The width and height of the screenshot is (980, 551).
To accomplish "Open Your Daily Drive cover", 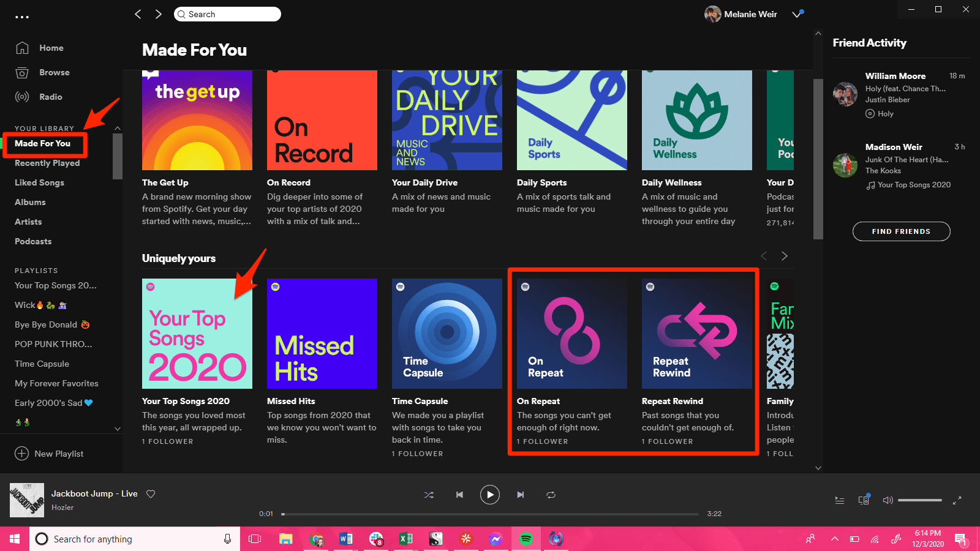I will (x=447, y=120).
